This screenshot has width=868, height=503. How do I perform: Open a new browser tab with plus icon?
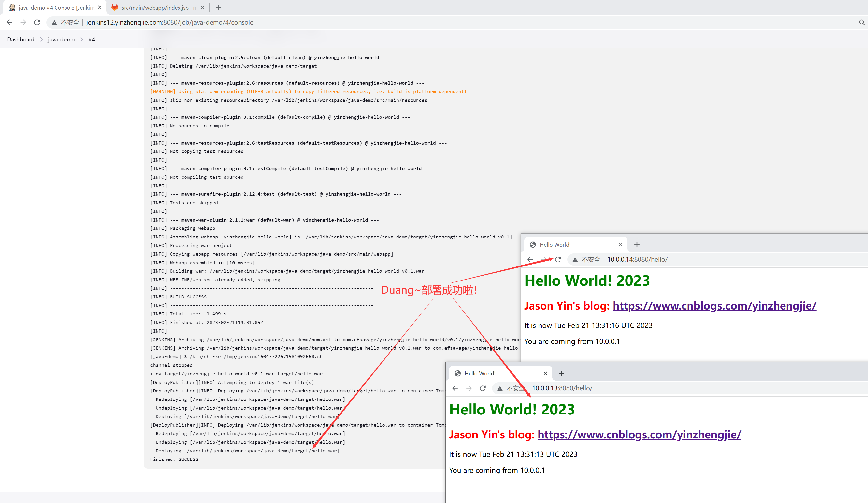[219, 7]
